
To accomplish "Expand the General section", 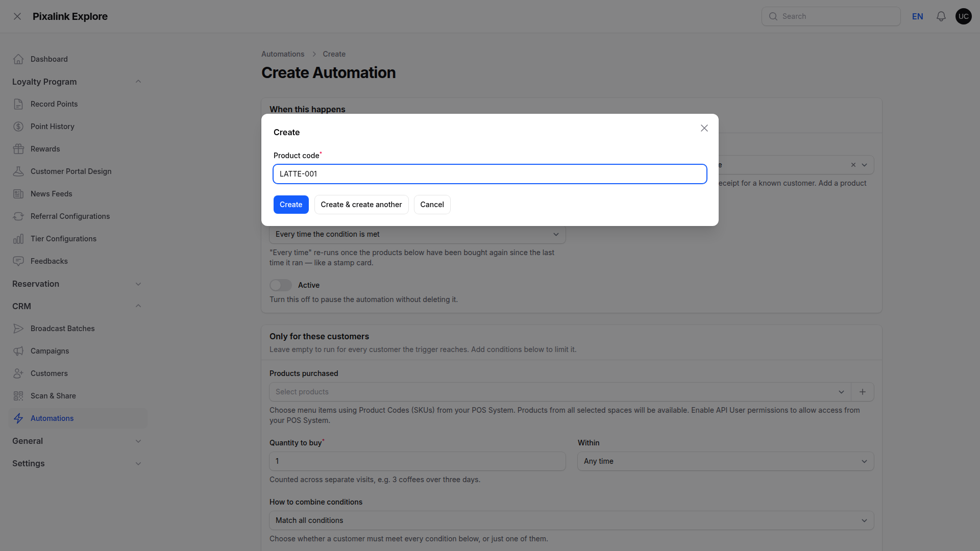I will [x=138, y=441].
